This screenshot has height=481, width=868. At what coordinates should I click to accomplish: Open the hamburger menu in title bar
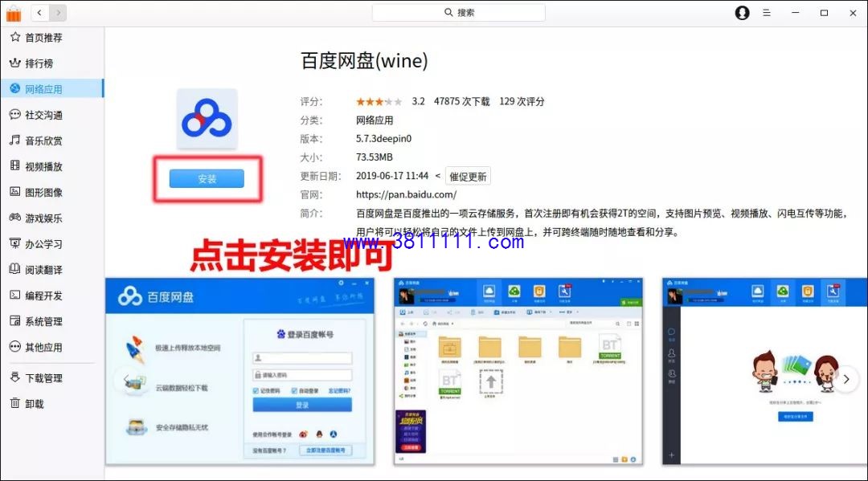click(767, 13)
